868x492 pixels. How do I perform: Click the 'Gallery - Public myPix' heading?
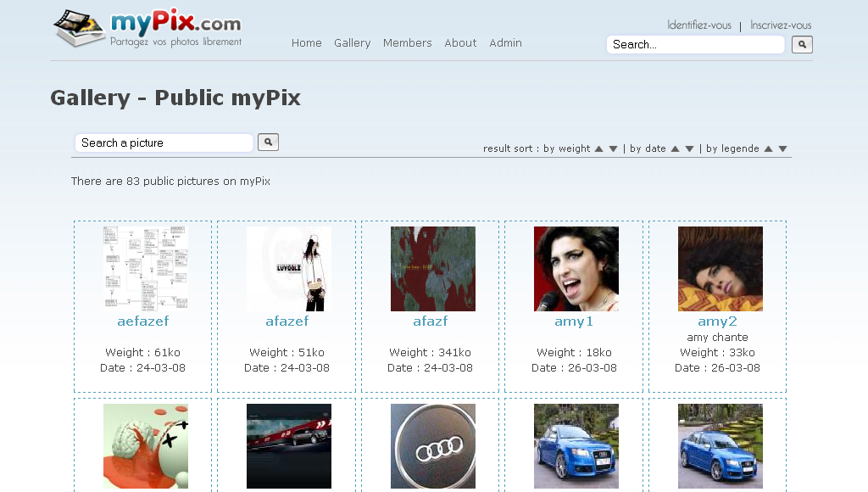coord(175,98)
